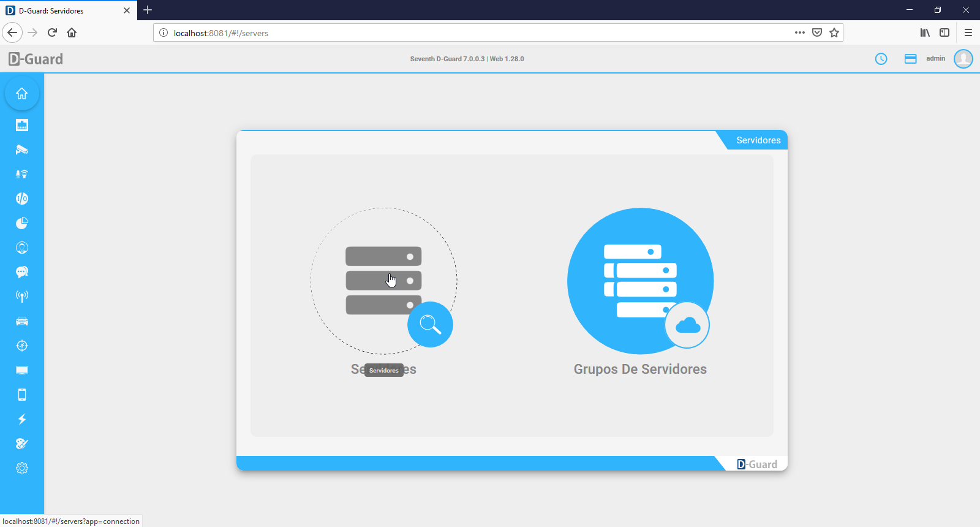Open the servers (network port) sidebar icon
The image size is (980, 527).
(x=22, y=125)
